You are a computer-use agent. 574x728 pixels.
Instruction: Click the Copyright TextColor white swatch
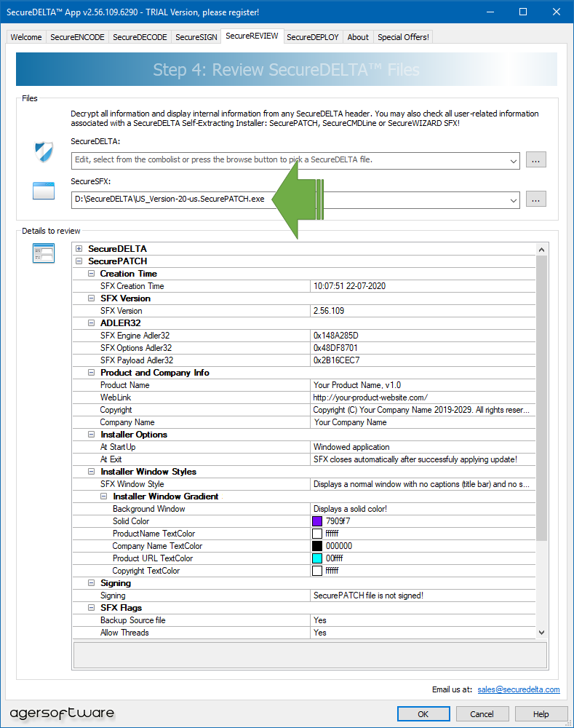pos(317,571)
